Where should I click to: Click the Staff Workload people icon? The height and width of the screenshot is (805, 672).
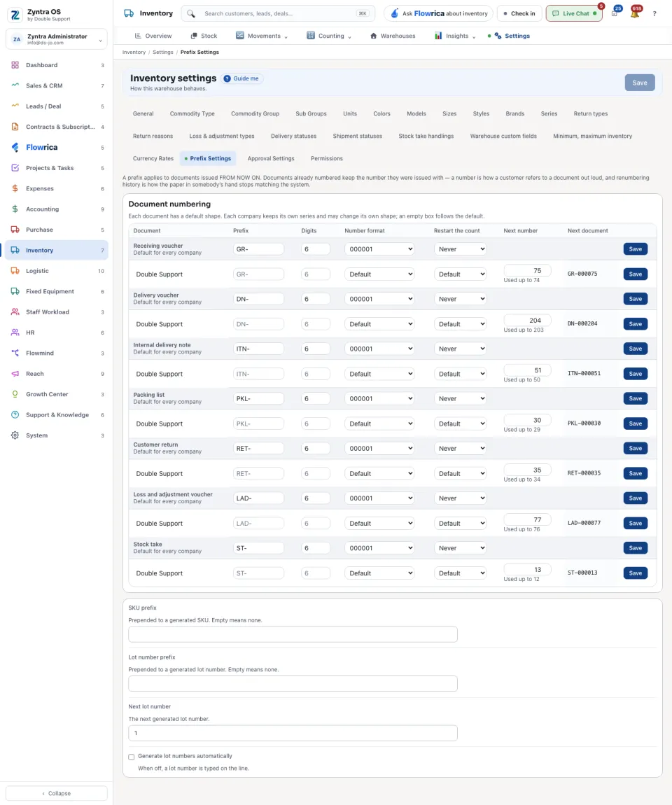[x=15, y=311]
